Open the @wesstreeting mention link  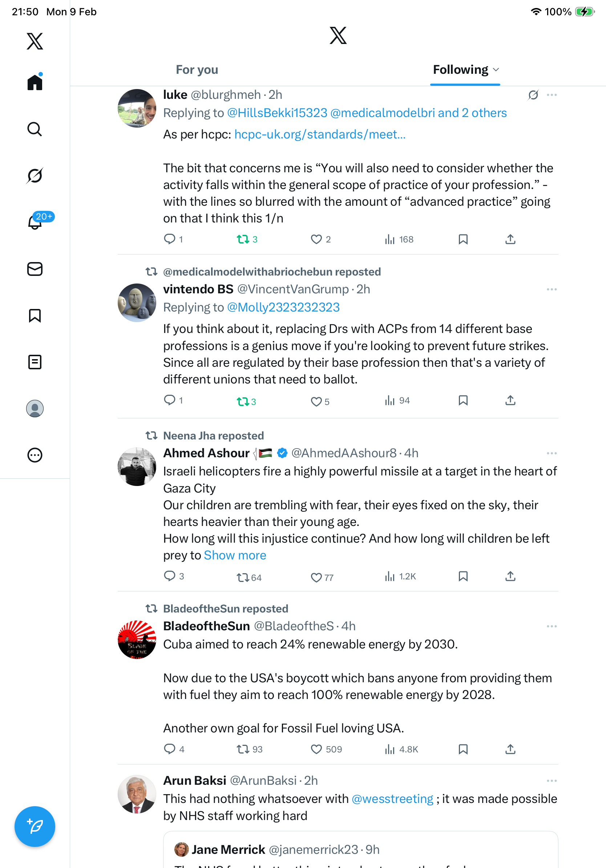(392, 799)
